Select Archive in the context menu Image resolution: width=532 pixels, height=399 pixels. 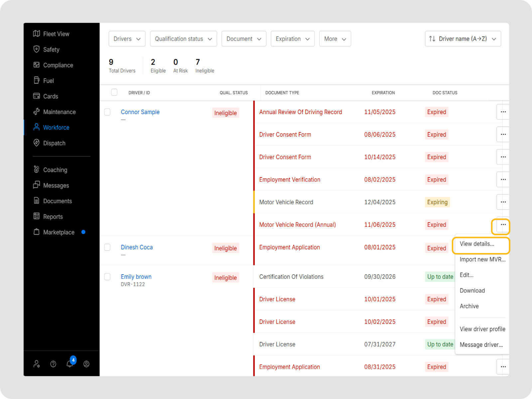469,306
